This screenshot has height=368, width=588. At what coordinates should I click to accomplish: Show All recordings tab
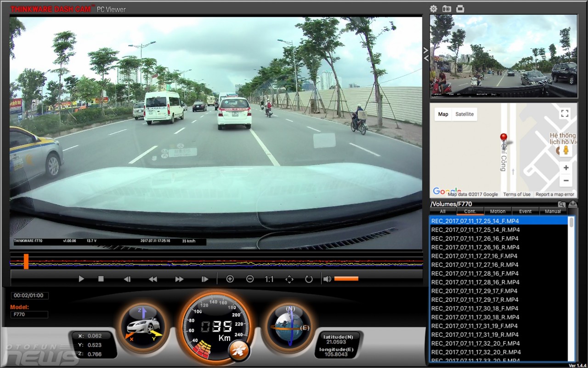tap(443, 212)
